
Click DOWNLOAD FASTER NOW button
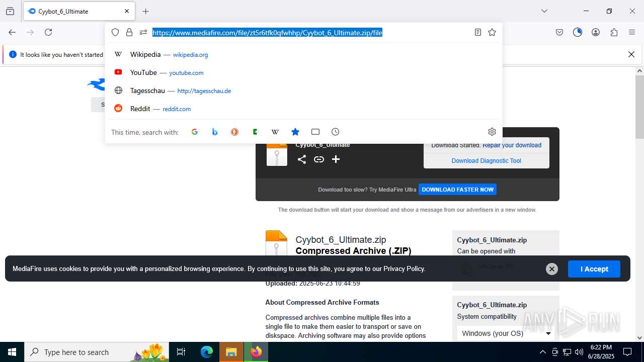coord(457,190)
